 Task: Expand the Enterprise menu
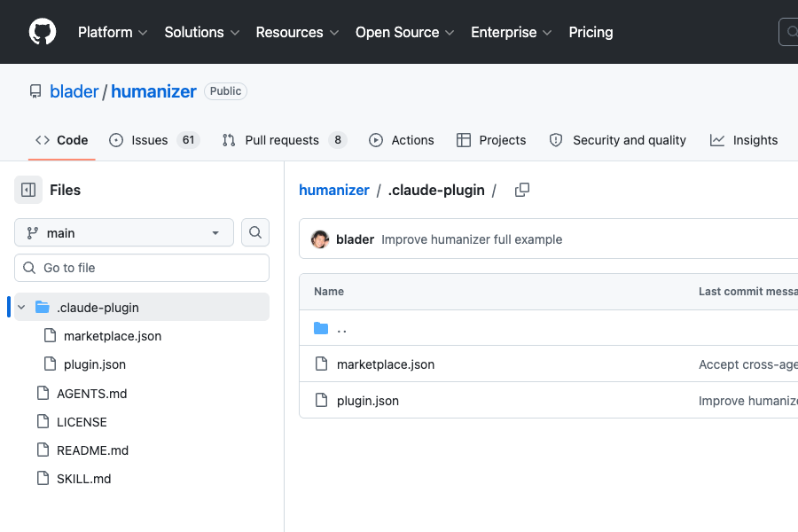(x=511, y=32)
